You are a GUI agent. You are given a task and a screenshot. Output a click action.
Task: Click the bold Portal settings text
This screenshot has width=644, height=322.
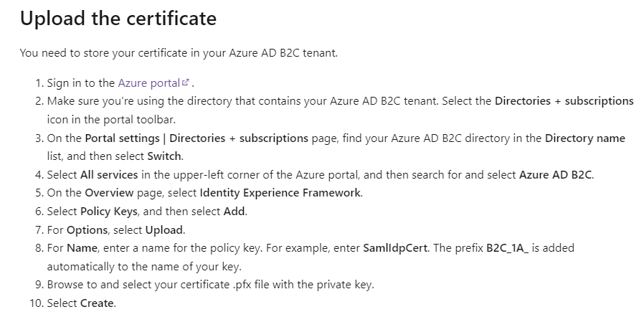pos(122,138)
